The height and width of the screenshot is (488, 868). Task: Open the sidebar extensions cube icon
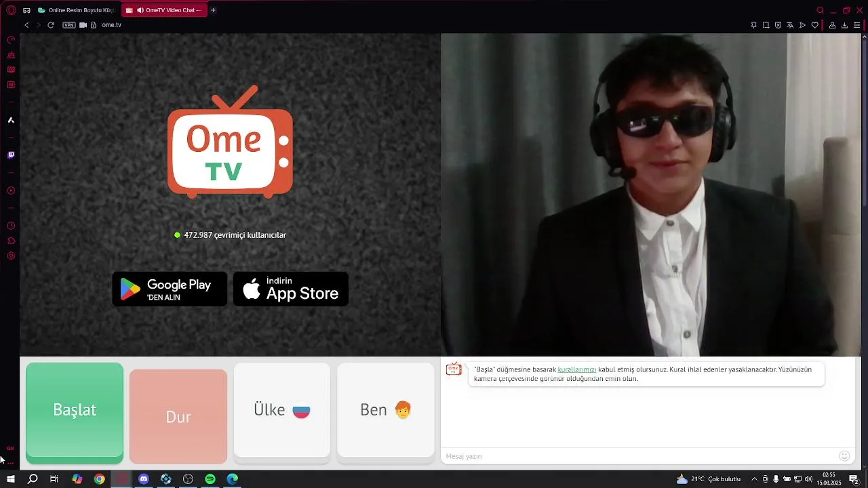[x=11, y=241]
